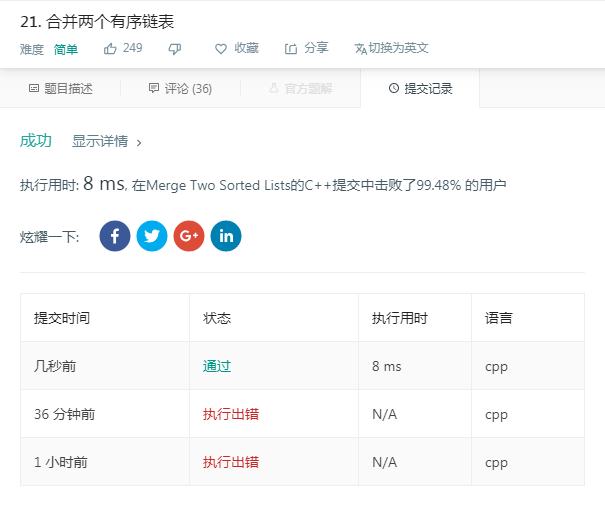The height and width of the screenshot is (526, 605).
Task: Click the problem title 合并两个有序链表
Action: 110,22
